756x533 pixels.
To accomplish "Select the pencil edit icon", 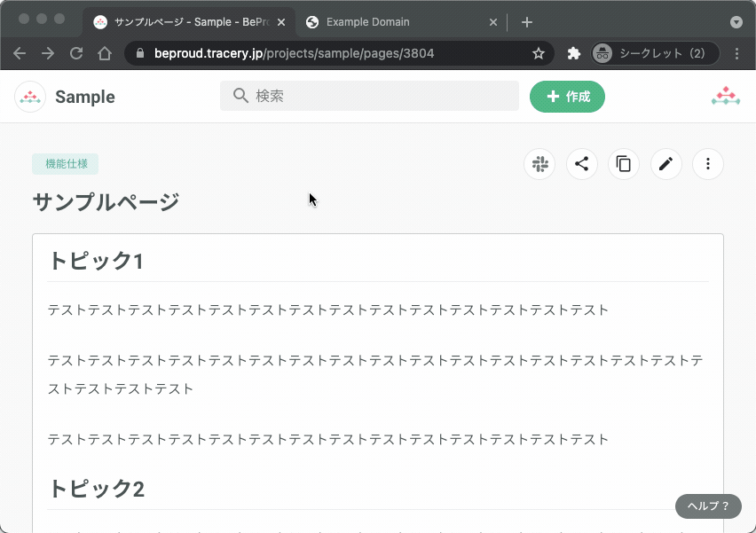I will click(x=665, y=164).
